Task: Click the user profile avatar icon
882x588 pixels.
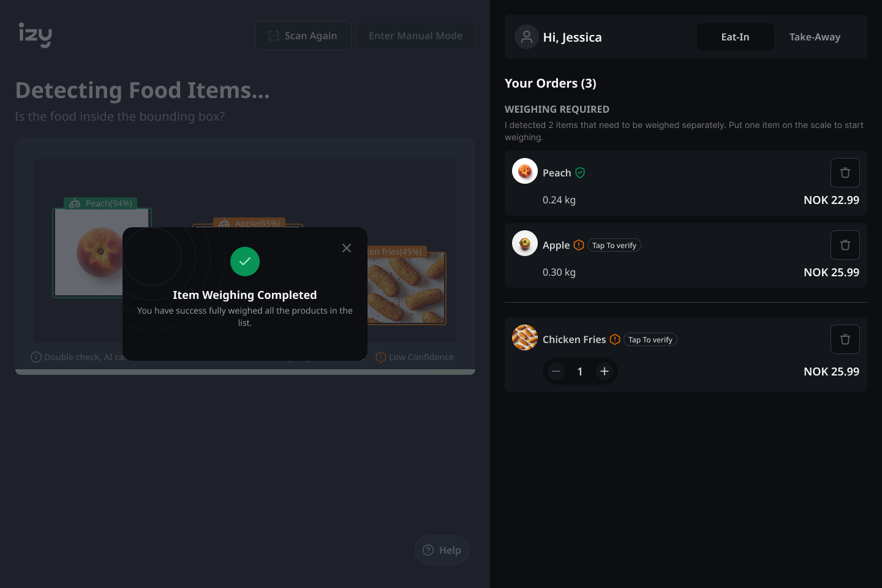Action: point(527,37)
